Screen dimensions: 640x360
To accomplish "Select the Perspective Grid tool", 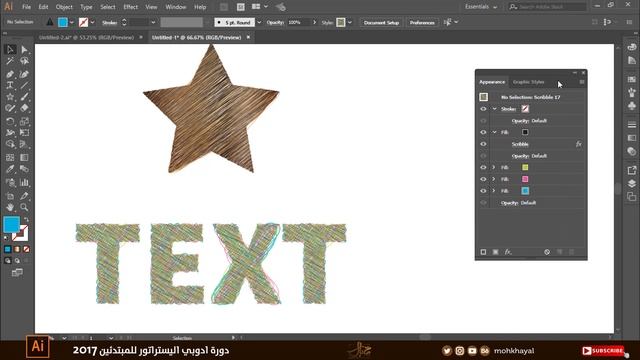I will [x=24, y=144].
